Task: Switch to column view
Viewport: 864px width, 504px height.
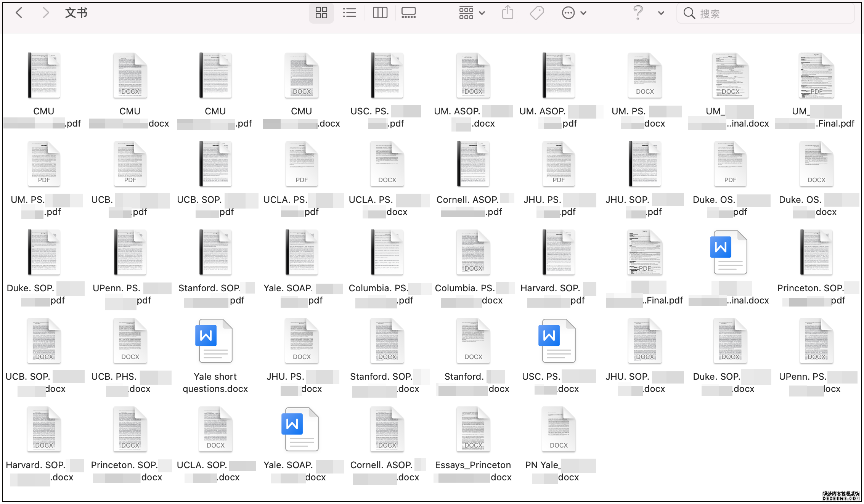Action: (380, 13)
